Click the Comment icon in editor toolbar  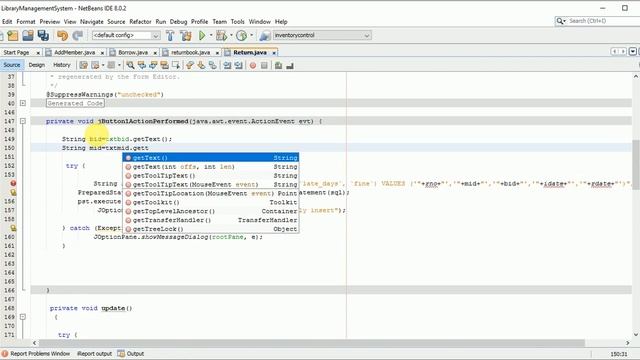[278, 65]
